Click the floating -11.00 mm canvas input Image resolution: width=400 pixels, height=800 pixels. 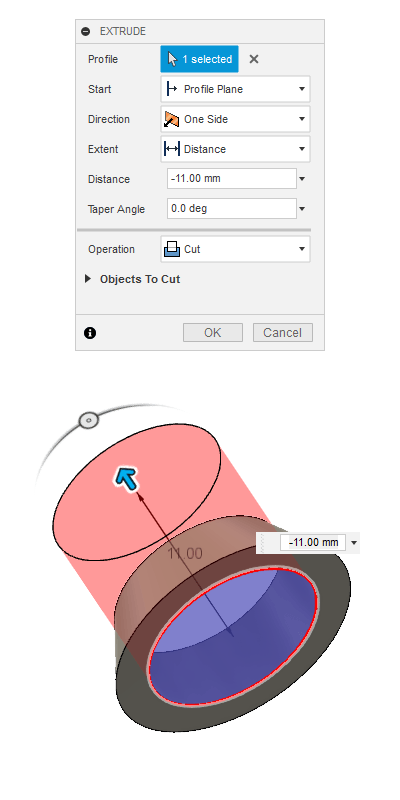(313, 542)
